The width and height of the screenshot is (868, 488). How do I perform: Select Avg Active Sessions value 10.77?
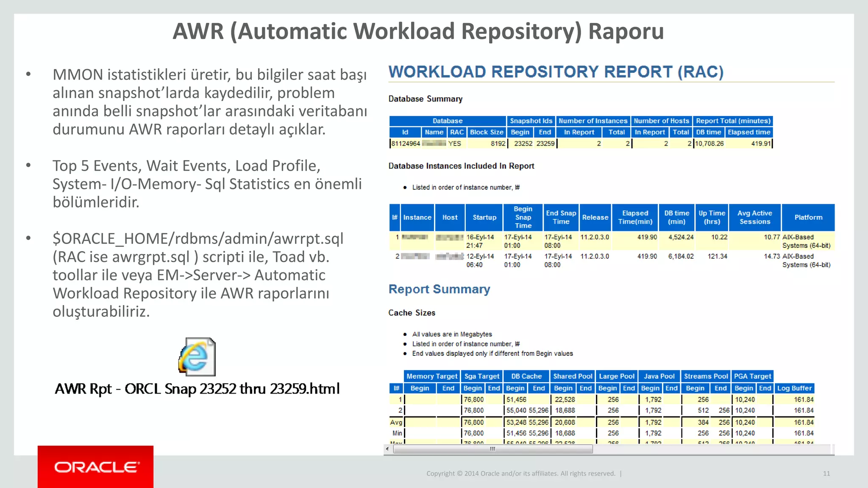771,237
